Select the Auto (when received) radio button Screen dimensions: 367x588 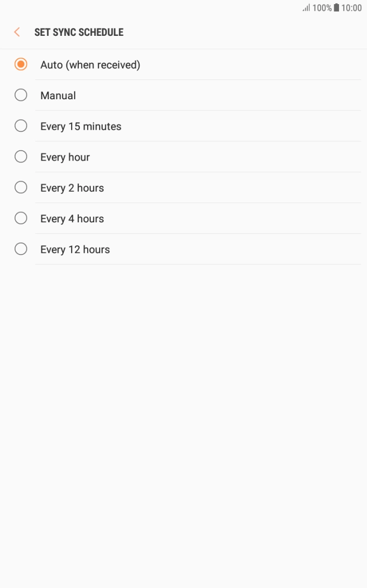click(x=21, y=64)
